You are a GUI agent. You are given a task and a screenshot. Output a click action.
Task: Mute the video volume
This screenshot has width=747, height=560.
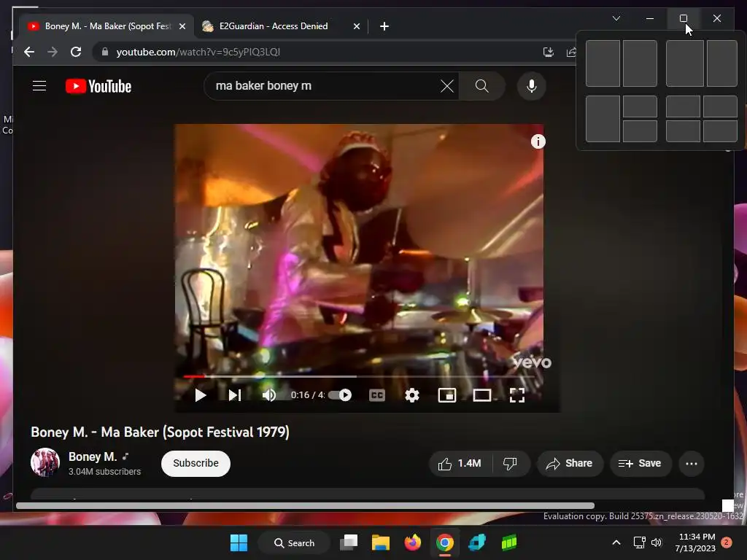[x=269, y=395]
